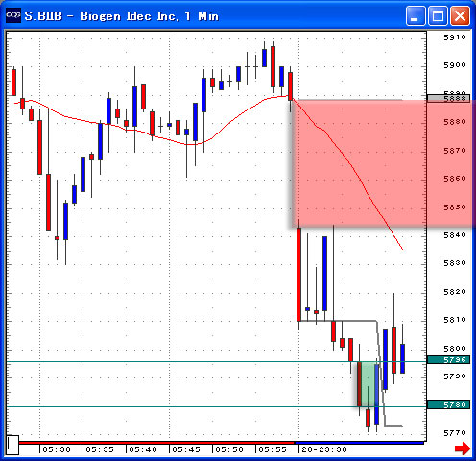
Task: Click the 5860 price axis label
Action: 455,179
